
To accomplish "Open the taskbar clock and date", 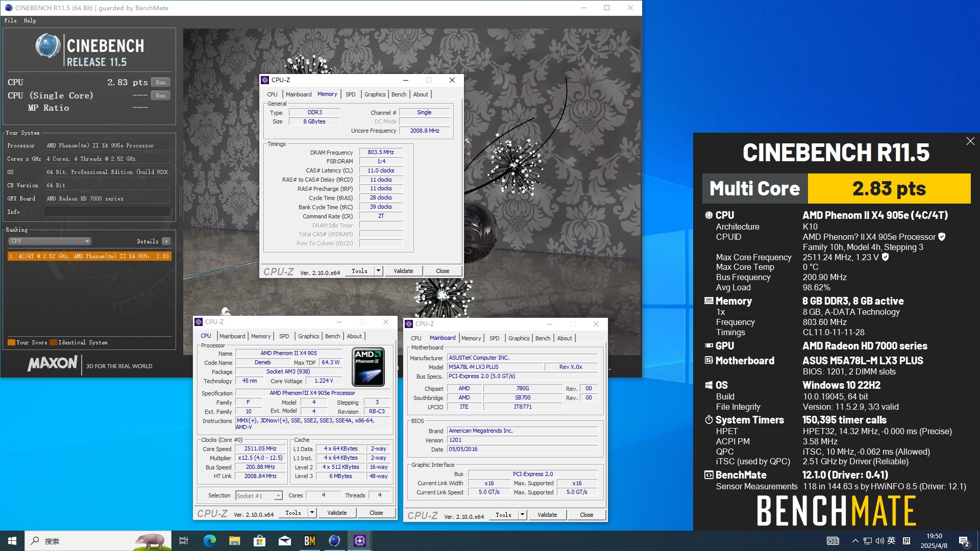I will [x=934, y=541].
